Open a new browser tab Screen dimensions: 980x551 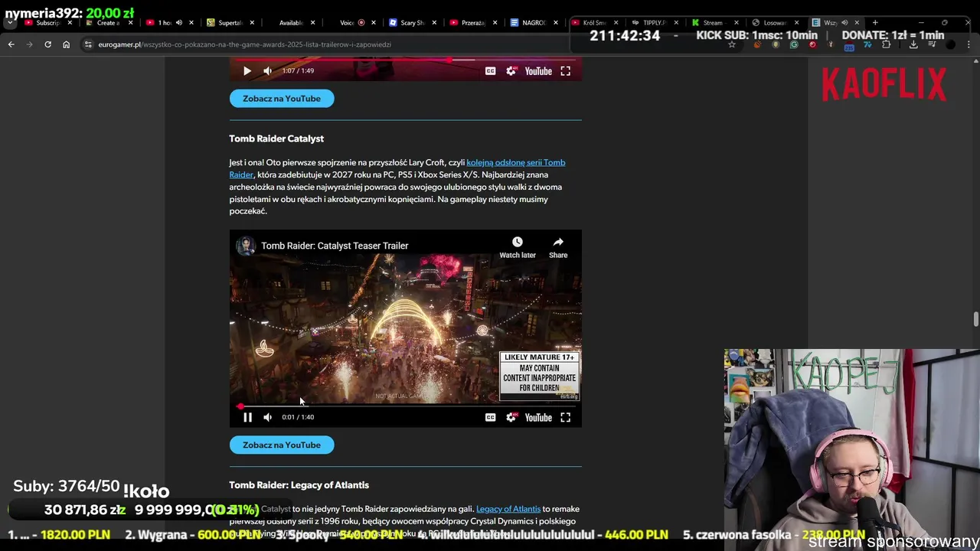[x=875, y=23]
